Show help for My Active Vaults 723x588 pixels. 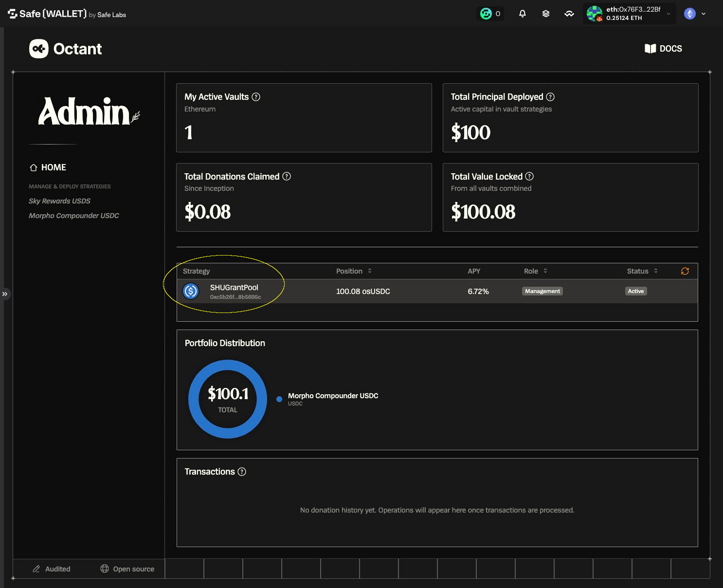[256, 97]
